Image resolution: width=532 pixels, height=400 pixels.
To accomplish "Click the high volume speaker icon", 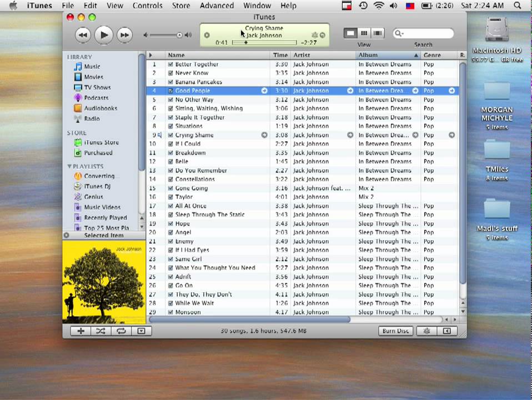I will [188, 35].
